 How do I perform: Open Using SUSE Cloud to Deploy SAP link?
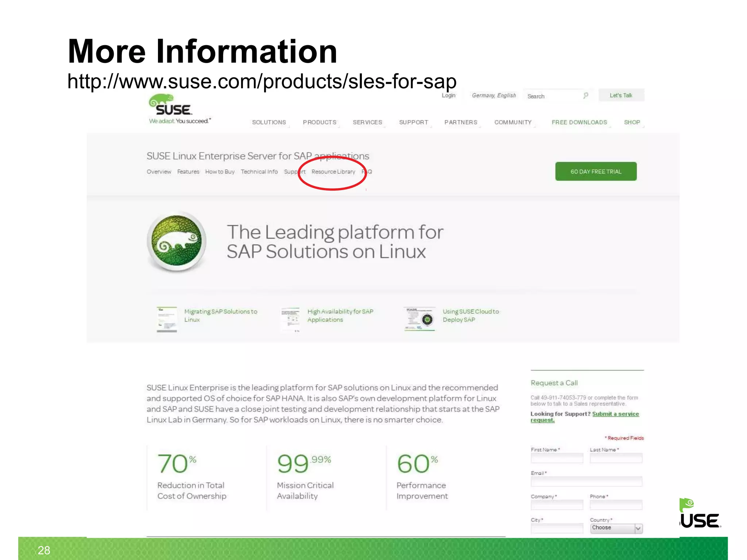tap(471, 315)
